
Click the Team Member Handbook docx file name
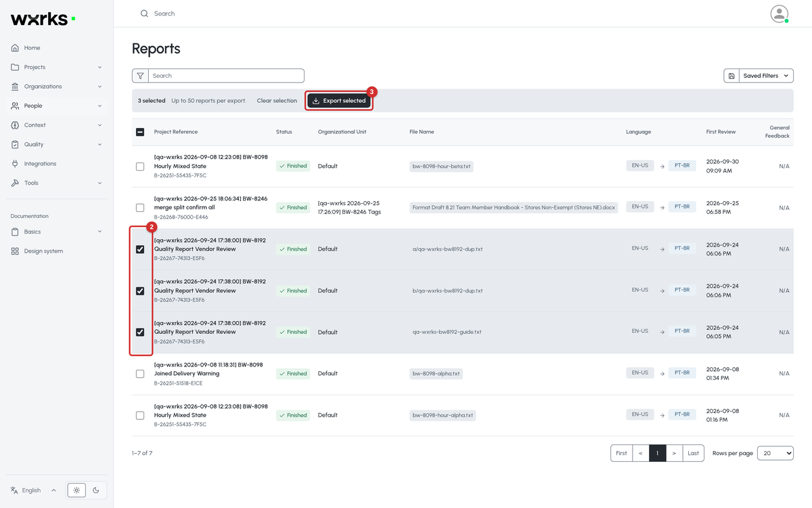click(x=514, y=208)
